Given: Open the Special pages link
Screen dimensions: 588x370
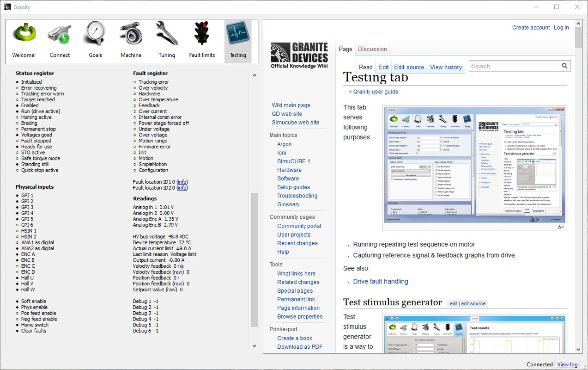Looking at the screenshot, I should (x=295, y=291).
